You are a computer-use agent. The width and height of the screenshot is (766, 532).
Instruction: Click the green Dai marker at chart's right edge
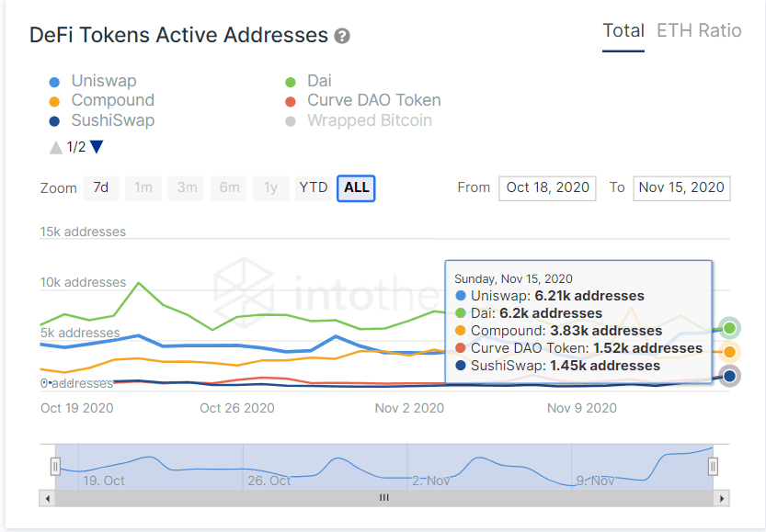pyautogui.click(x=729, y=327)
